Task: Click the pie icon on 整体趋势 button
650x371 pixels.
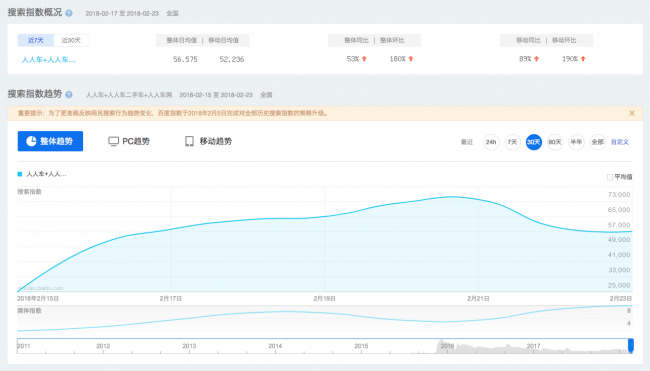Action: [x=32, y=141]
